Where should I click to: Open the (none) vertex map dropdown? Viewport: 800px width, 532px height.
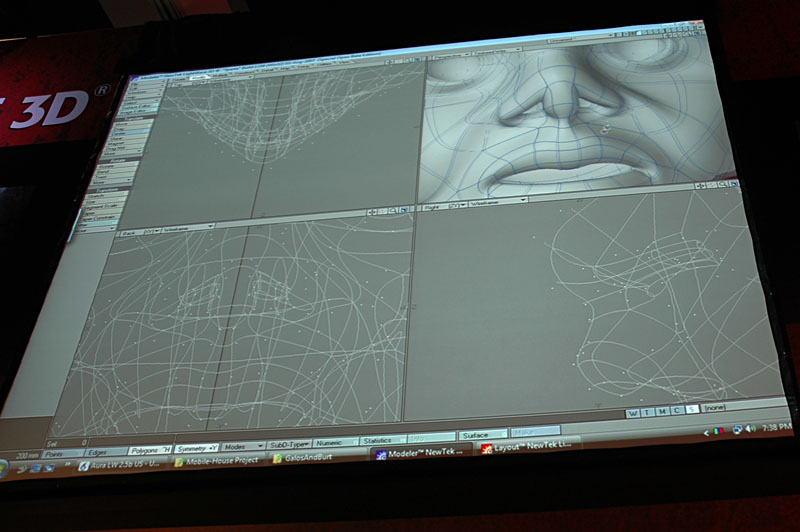point(713,408)
